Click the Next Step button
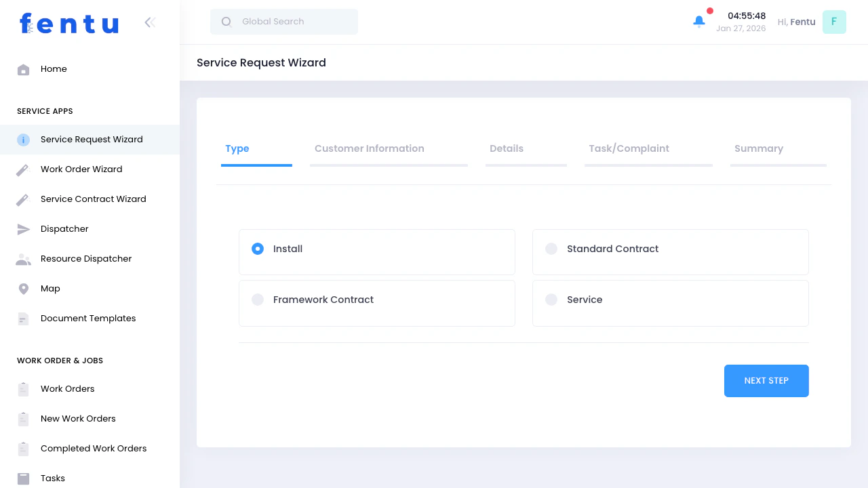This screenshot has width=868, height=488. [766, 380]
